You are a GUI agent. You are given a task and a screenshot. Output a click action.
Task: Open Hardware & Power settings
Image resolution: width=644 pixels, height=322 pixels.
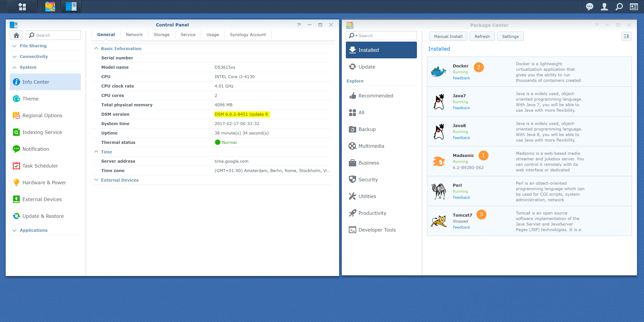(x=44, y=182)
